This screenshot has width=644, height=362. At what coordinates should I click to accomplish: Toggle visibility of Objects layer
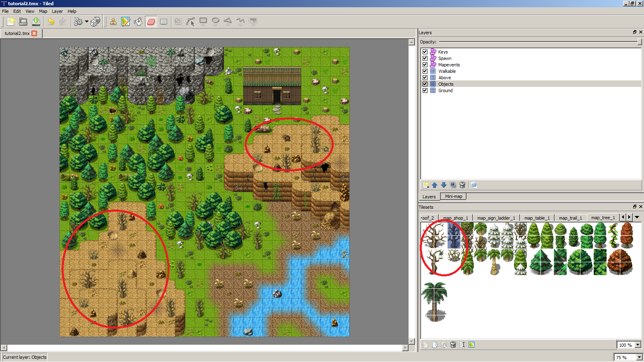(425, 84)
